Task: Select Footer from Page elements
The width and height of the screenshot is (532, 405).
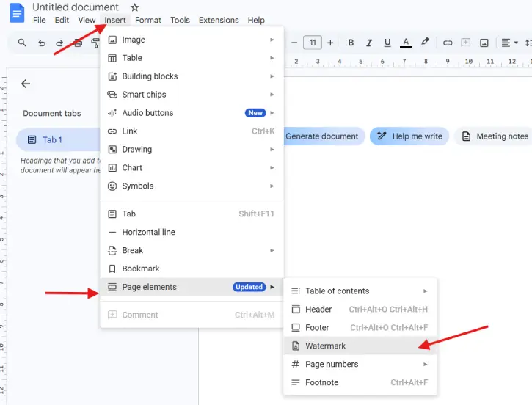Action: [x=360, y=328]
